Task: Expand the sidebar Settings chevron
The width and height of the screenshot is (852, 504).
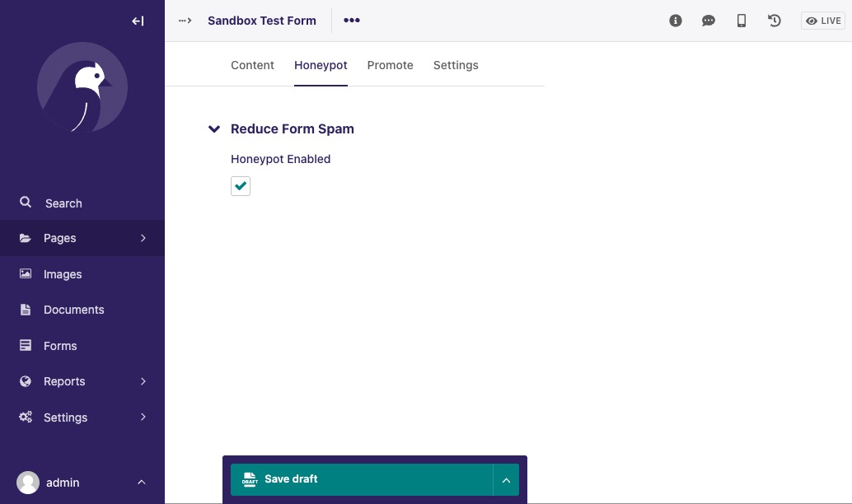Action: pyautogui.click(x=143, y=417)
